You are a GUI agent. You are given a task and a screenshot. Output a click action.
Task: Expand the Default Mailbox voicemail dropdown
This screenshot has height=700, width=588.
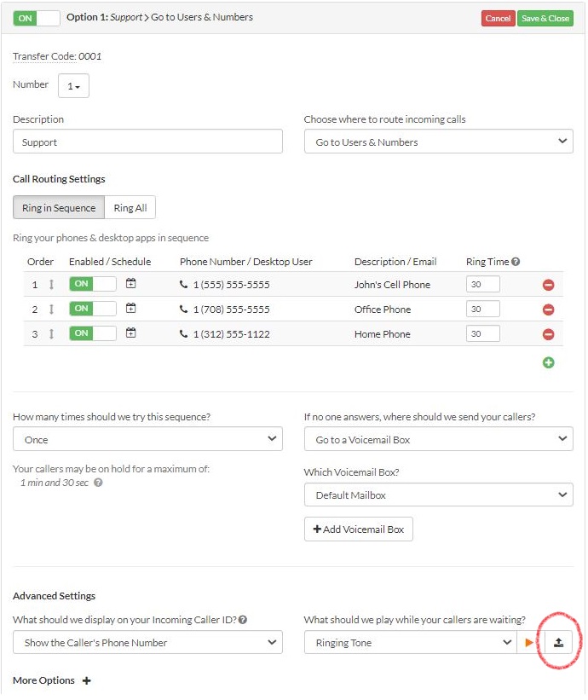tap(438, 495)
